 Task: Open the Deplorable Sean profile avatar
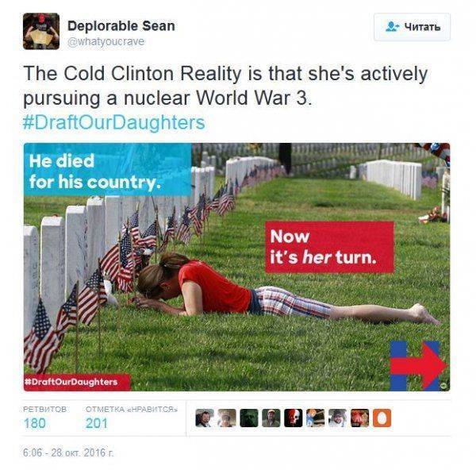coord(41,31)
